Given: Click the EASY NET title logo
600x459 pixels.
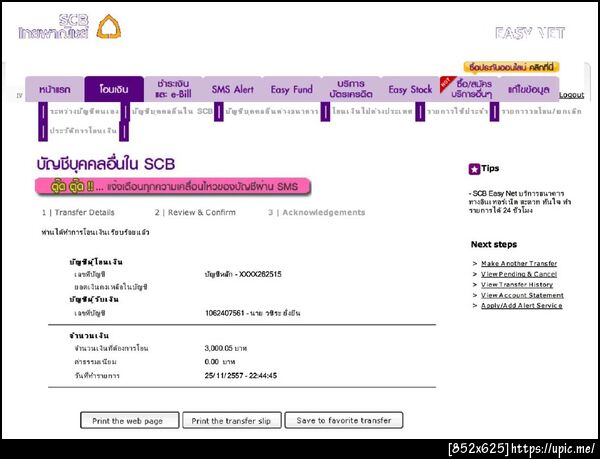Looking at the screenshot, I should pyautogui.click(x=530, y=33).
